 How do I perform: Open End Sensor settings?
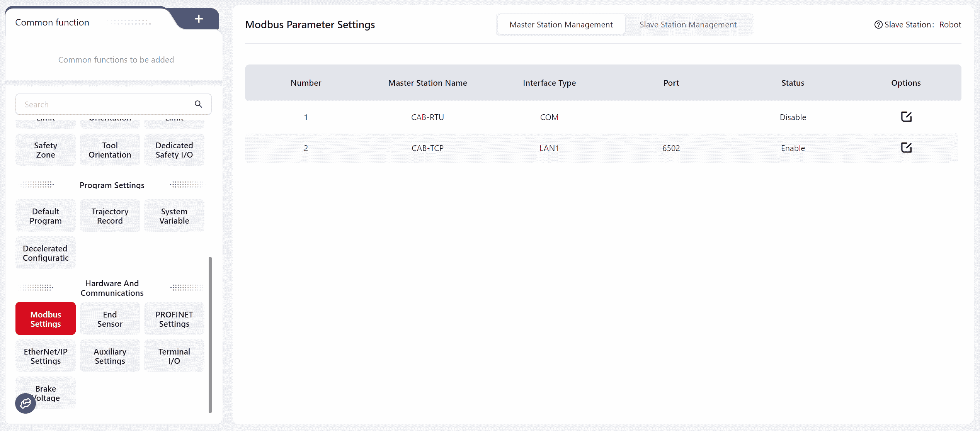point(110,319)
